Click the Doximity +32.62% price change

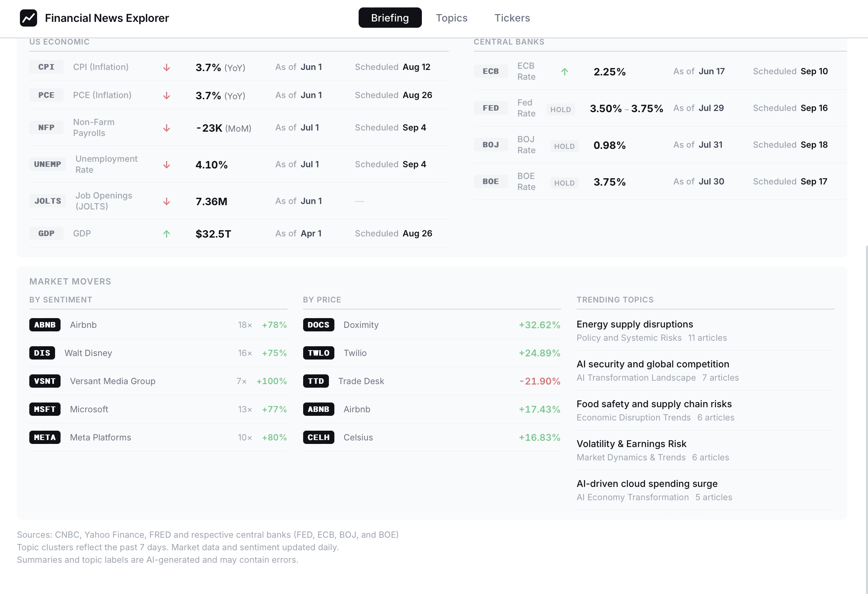point(539,325)
